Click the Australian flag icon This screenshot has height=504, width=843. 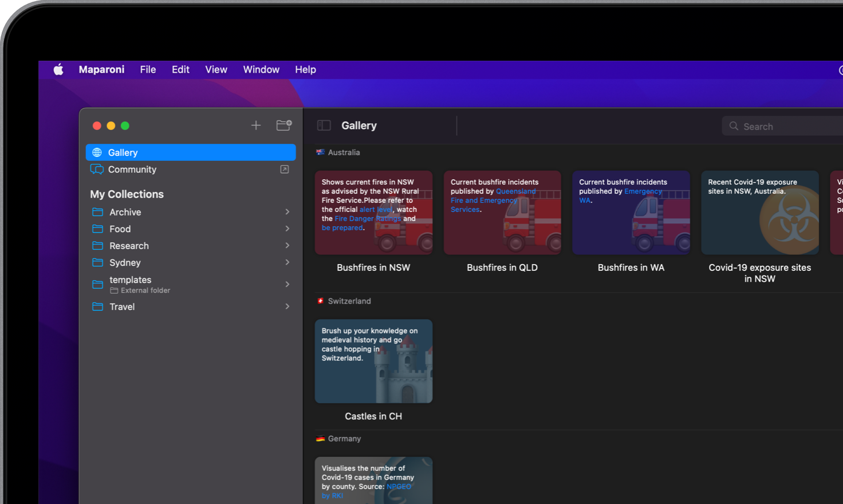click(320, 152)
